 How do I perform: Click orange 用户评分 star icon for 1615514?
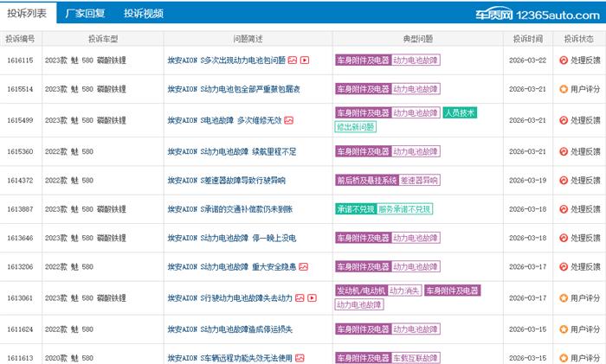pyautogui.click(x=564, y=89)
